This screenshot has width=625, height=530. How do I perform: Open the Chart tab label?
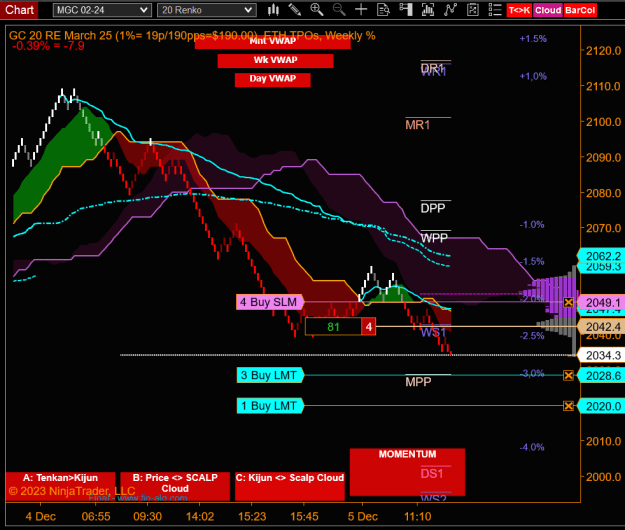click(x=19, y=10)
